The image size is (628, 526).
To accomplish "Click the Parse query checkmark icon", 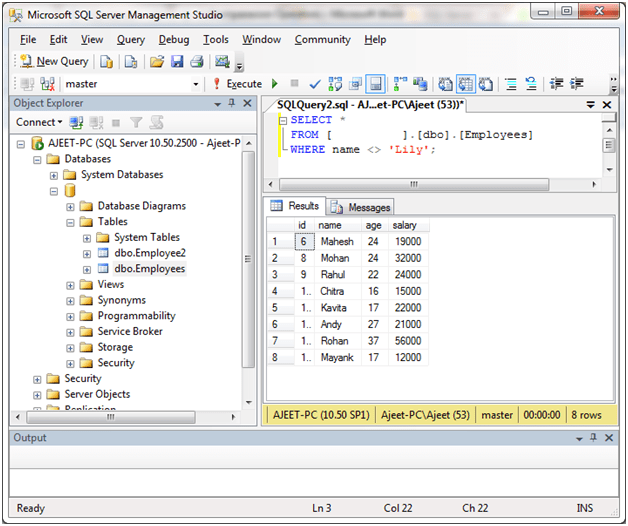I will [315, 84].
